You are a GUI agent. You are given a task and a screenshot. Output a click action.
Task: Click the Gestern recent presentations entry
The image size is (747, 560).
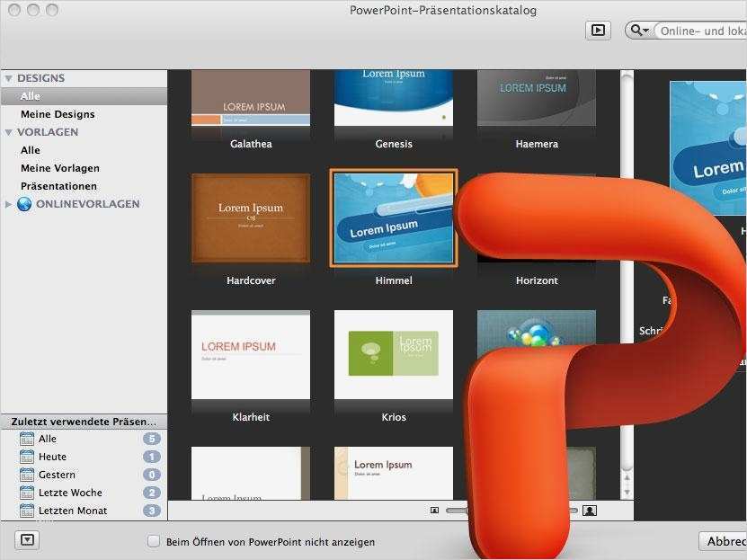tap(56, 475)
